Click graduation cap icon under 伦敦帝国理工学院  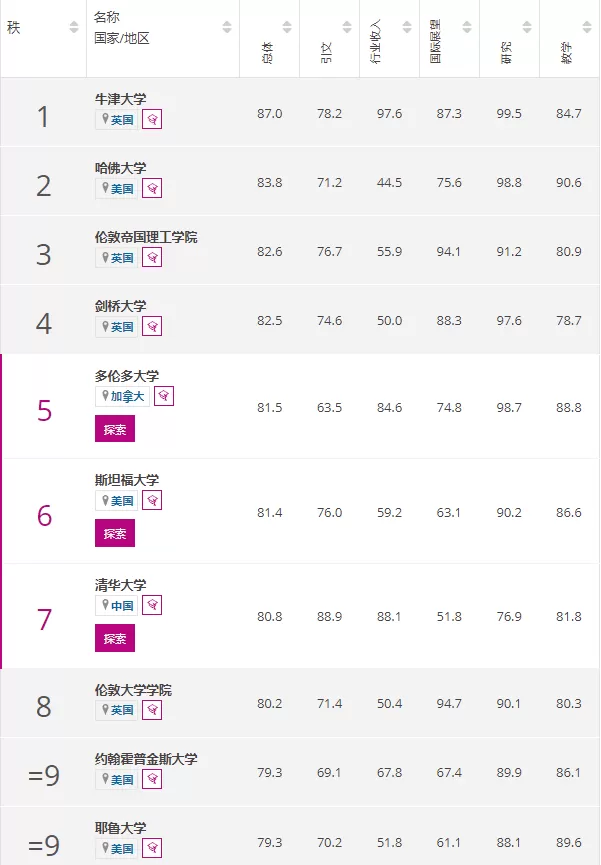click(152, 257)
